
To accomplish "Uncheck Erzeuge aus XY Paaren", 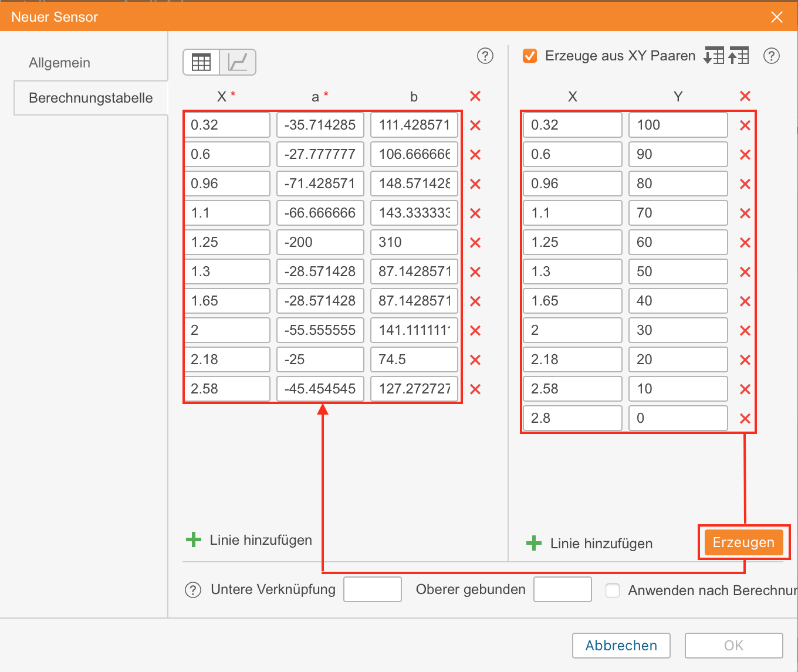I will pos(530,56).
